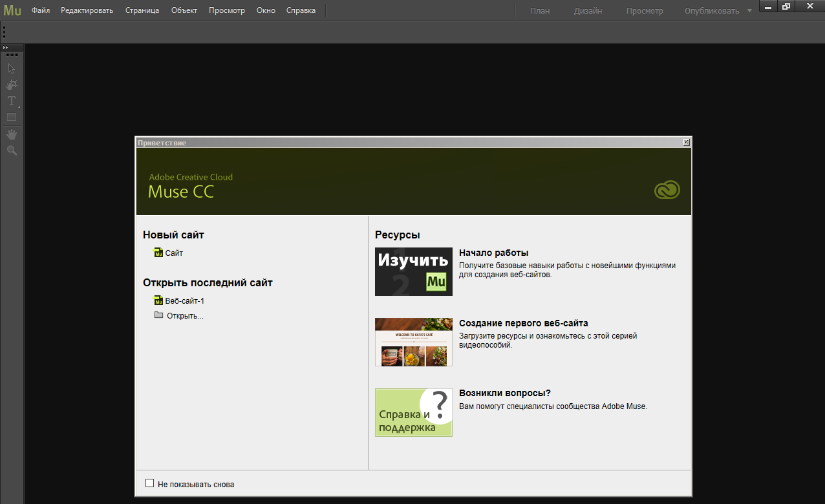Select the Zoom magnifier tool
Viewport: 825px width, 504px height.
(x=12, y=150)
